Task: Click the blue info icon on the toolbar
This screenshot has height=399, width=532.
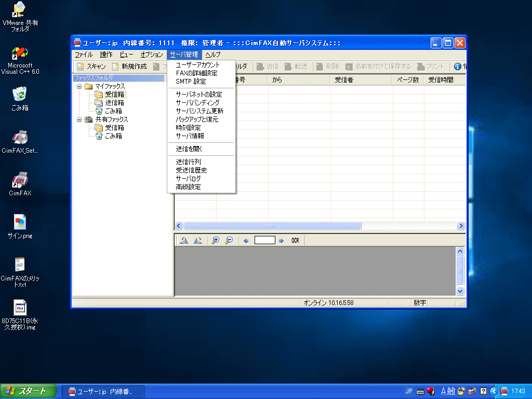Action: 458,66
